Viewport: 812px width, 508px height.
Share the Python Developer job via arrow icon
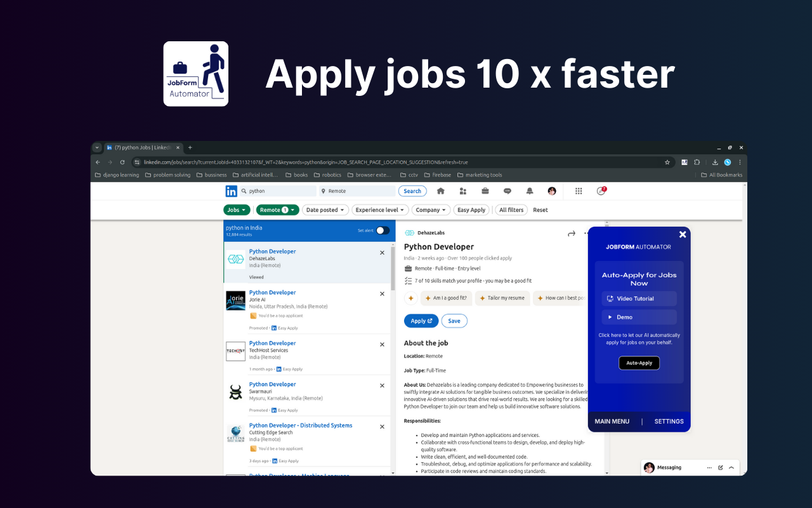pos(571,234)
